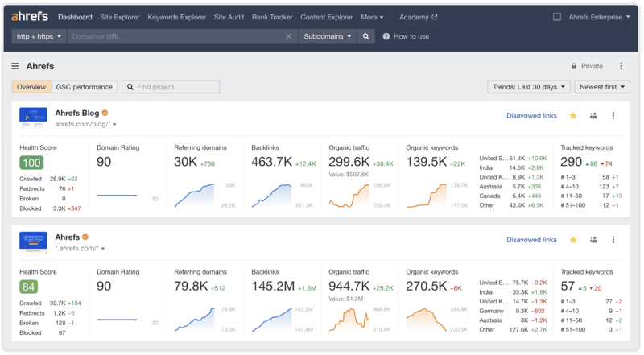Open Disavowed links for Ahrefs project

click(531, 240)
